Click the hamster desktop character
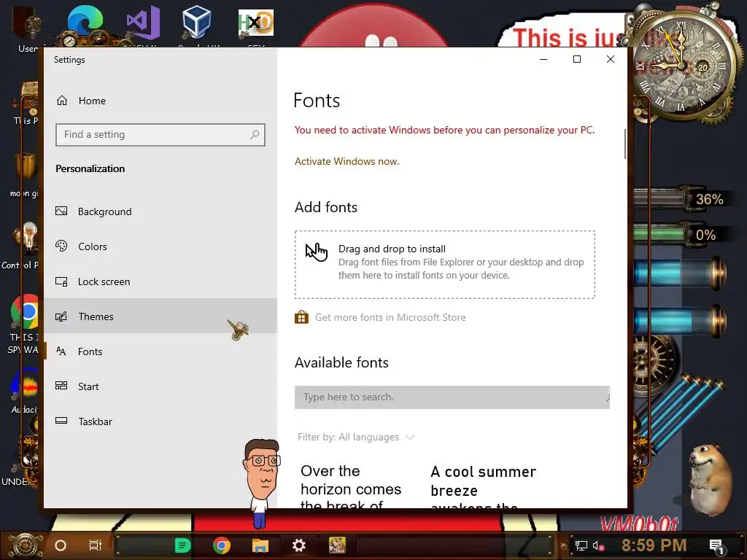 (711, 478)
